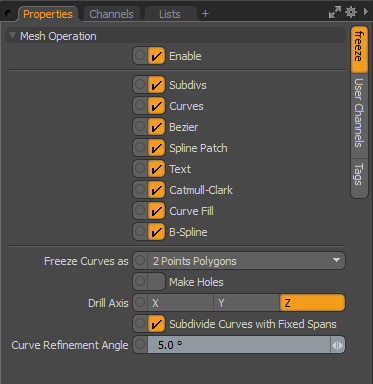Click the channel dot beside Freeze Curves as
Screen dimensions: 373x384
pos(140,261)
